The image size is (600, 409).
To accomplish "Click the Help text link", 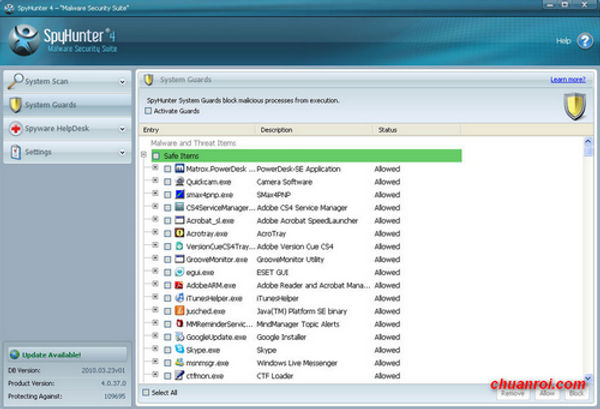I will [x=563, y=41].
